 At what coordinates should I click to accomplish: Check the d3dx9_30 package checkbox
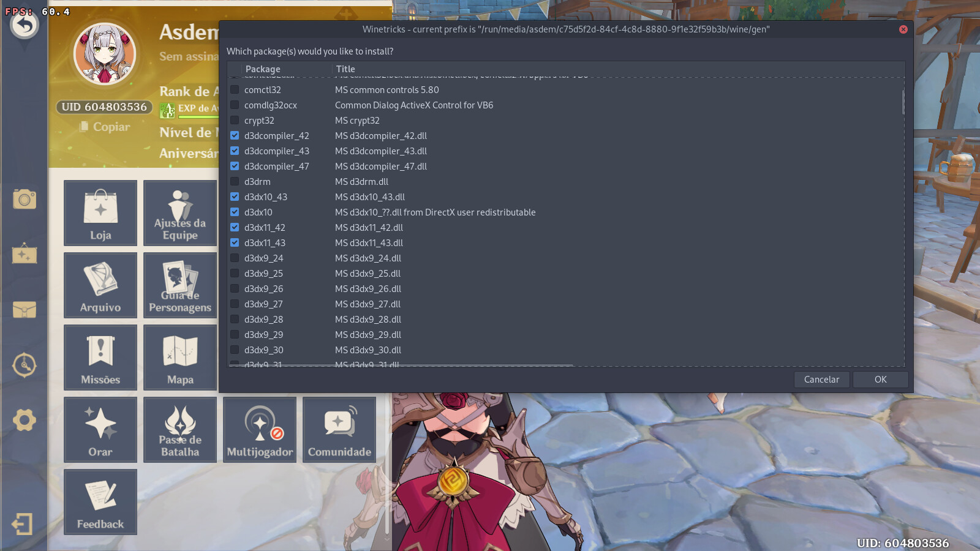[x=235, y=350]
